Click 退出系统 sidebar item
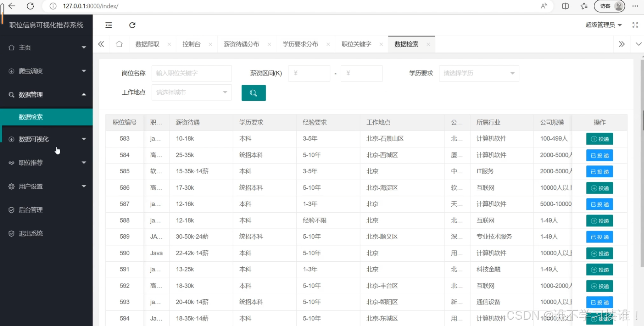Screen dimensions: 644x326 (46, 234)
